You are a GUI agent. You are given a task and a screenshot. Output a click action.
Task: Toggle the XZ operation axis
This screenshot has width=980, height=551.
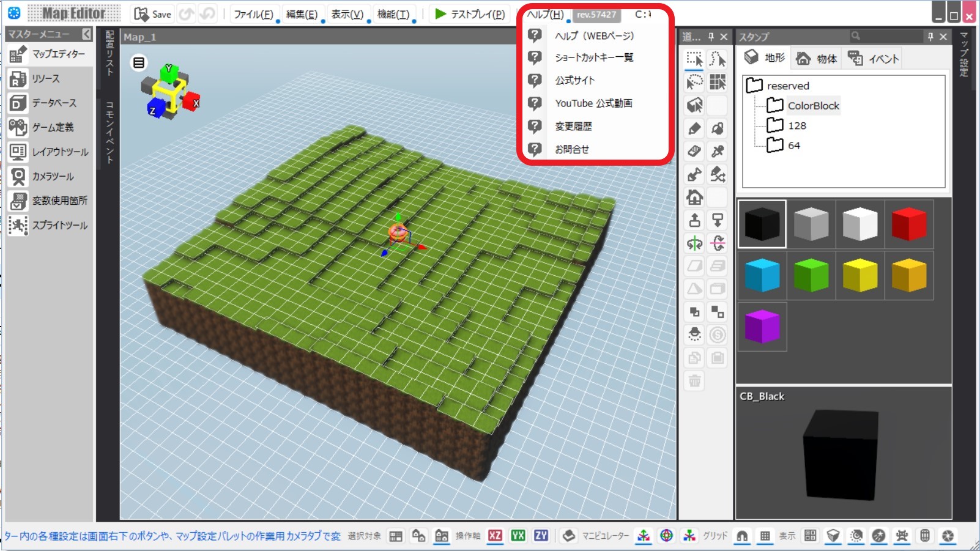coord(495,536)
